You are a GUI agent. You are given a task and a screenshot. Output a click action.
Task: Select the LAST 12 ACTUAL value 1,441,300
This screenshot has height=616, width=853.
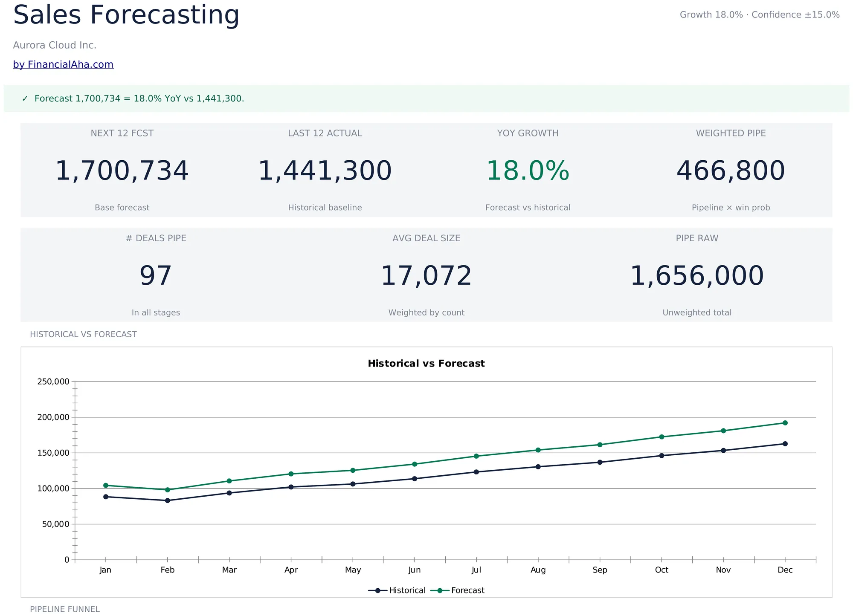tap(325, 171)
